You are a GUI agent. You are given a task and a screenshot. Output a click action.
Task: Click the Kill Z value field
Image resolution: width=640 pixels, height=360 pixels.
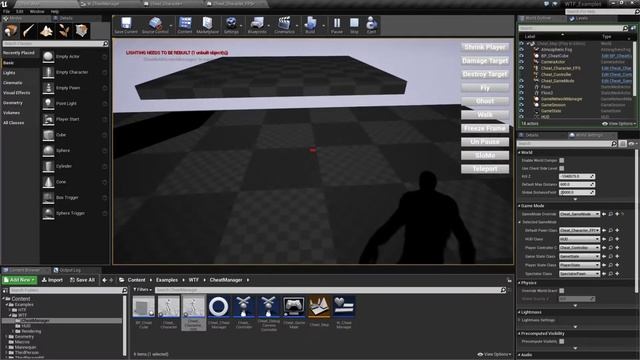tap(576, 176)
